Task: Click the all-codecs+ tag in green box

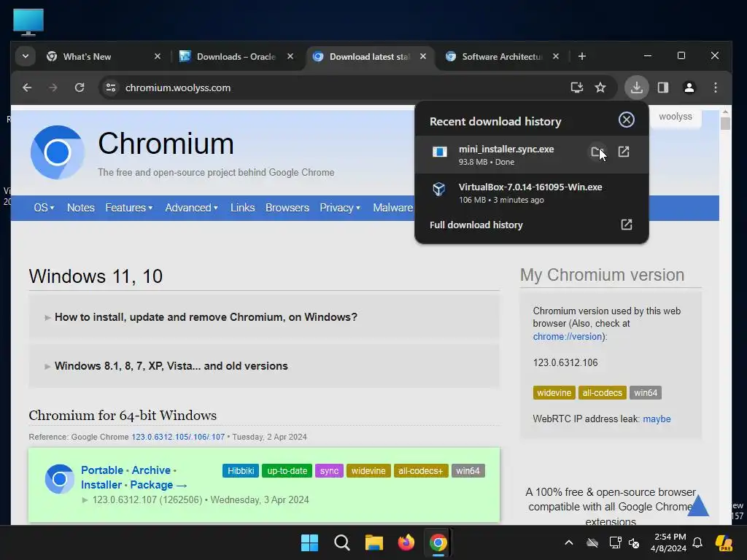Action: coord(421,471)
